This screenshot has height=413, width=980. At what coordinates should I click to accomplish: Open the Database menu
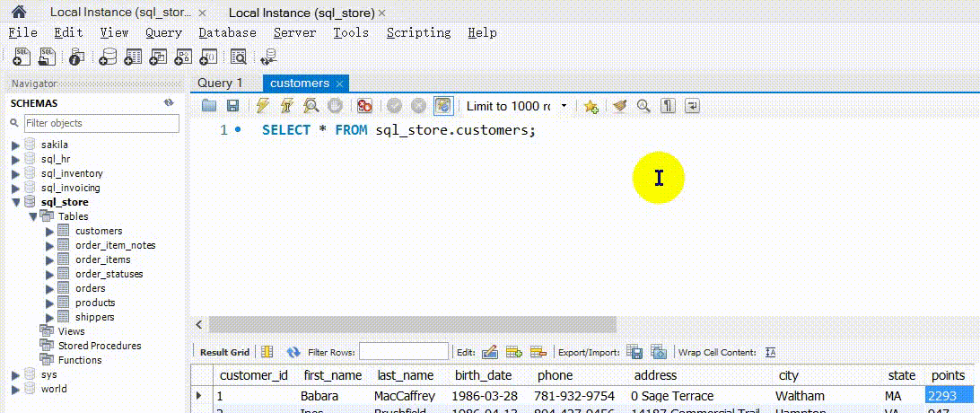[x=228, y=33]
